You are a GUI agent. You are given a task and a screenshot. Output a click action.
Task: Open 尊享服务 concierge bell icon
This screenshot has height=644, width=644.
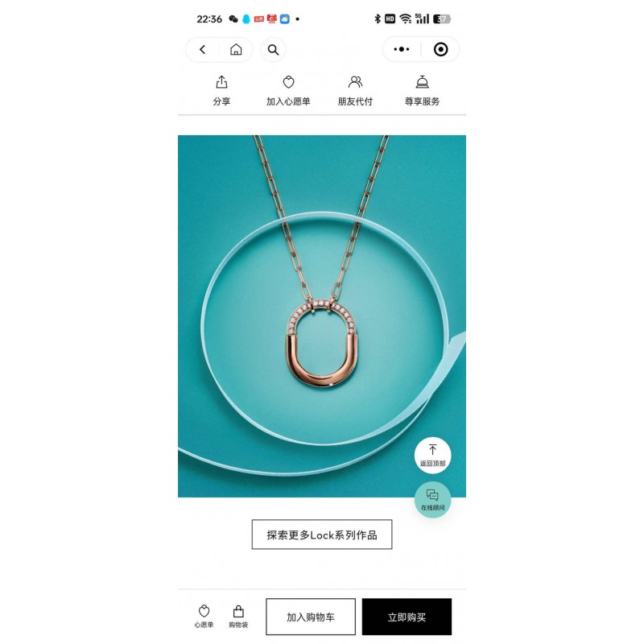[x=422, y=91]
